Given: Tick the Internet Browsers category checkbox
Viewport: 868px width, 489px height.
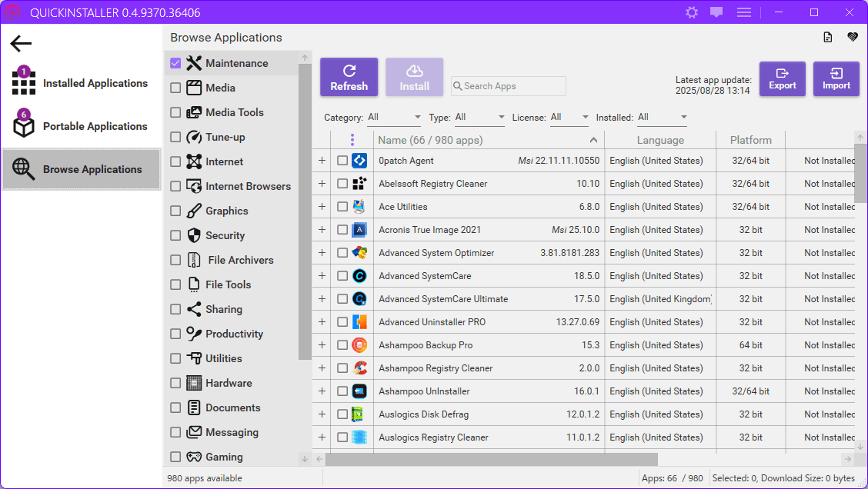Looking at the screenshot, I should point(175,186).
